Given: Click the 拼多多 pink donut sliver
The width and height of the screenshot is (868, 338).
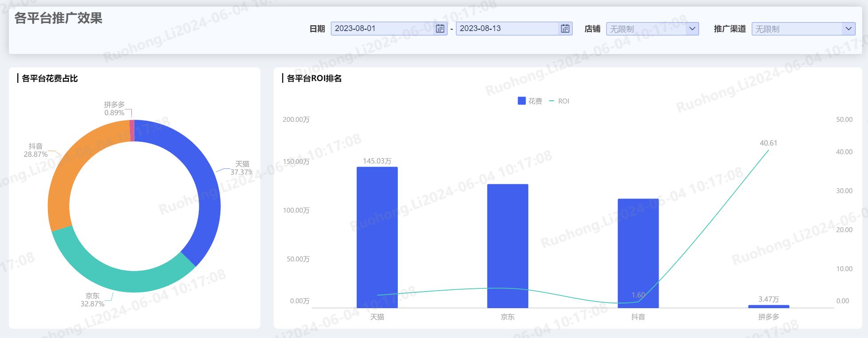Looking at the screenshot, I should [x=132, y=130].
